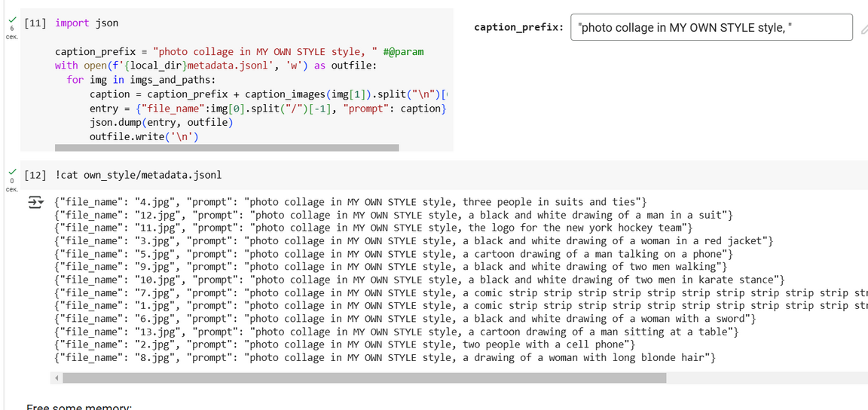Click the '!cat own_style/metadata.jsonl' command line
Screen dimensions: 868x410
point(139,175)
